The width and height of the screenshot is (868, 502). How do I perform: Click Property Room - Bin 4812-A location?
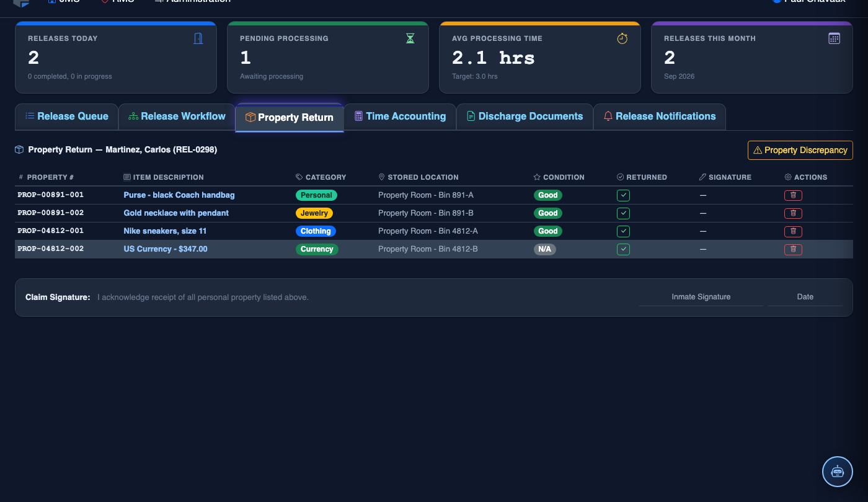pyautogui.click(x=428, y=231)
